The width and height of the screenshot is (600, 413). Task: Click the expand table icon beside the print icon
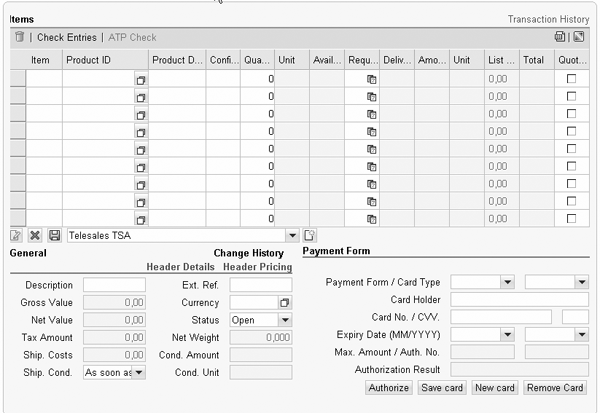(578, 37)
